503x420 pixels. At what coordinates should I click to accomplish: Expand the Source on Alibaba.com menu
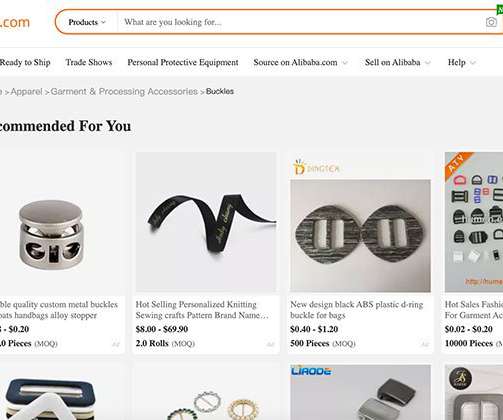click(x=300, y=62)
